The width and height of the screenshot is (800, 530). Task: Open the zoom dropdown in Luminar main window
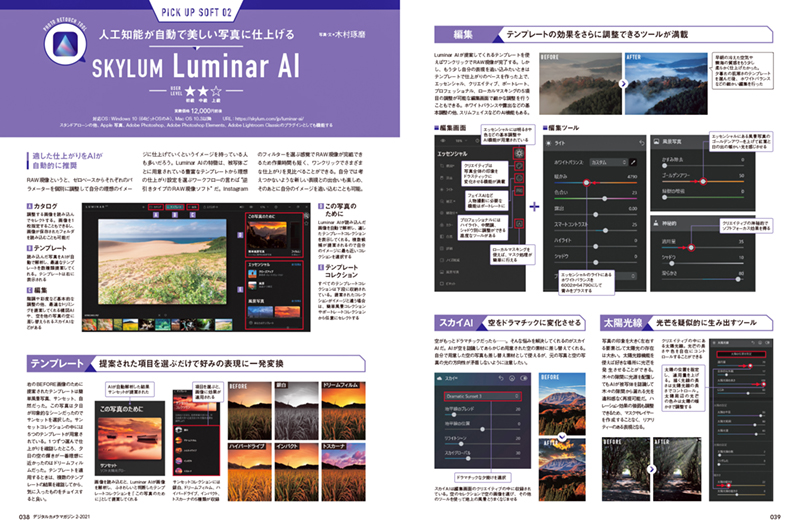point(264,207)
